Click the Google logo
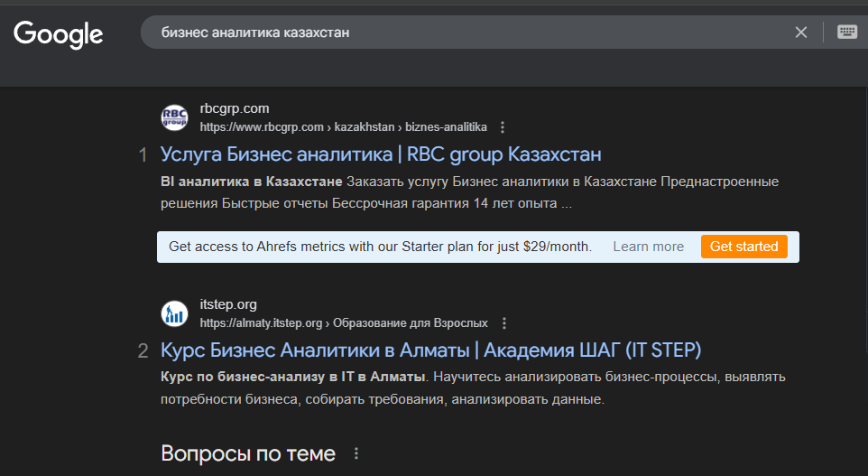The image size is (868, 476). (x=58, y=34)
